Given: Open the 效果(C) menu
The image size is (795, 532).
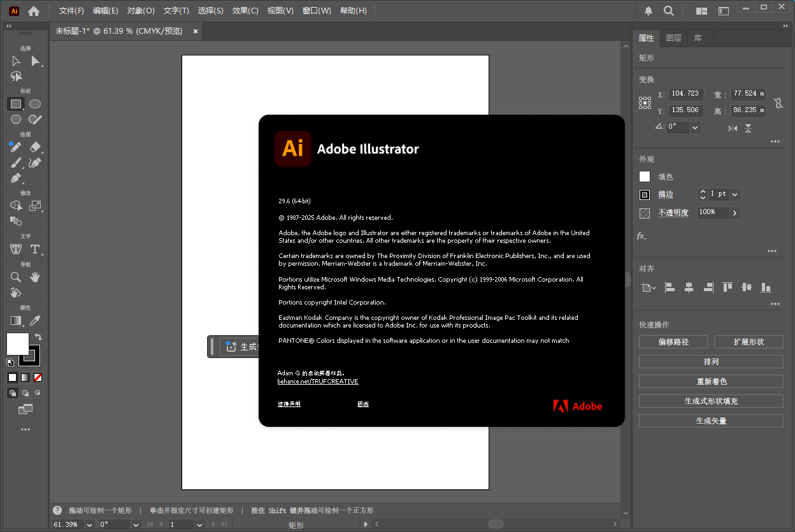Looking at the screenshot, I should click(245, 11).
